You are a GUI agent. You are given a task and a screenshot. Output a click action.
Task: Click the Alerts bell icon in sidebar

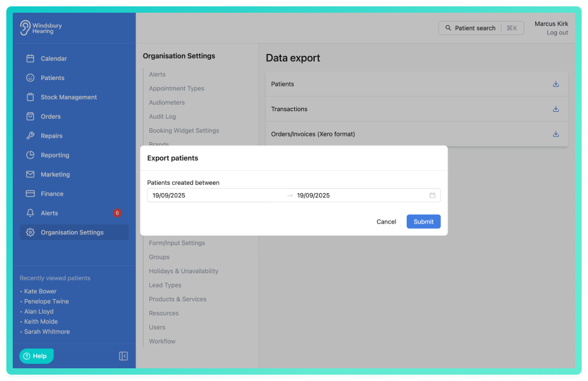[x=31, y=213]
